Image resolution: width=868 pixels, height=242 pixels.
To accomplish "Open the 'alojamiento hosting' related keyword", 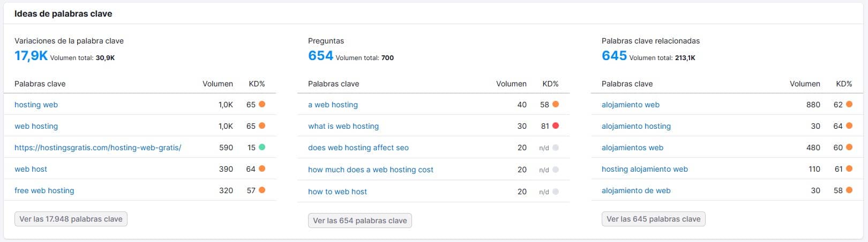I will (636, 126).
